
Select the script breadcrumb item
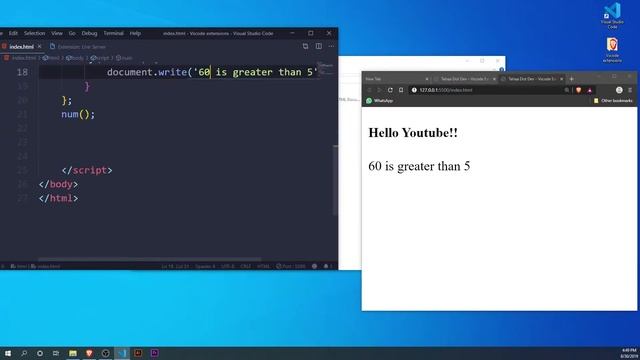100,58
